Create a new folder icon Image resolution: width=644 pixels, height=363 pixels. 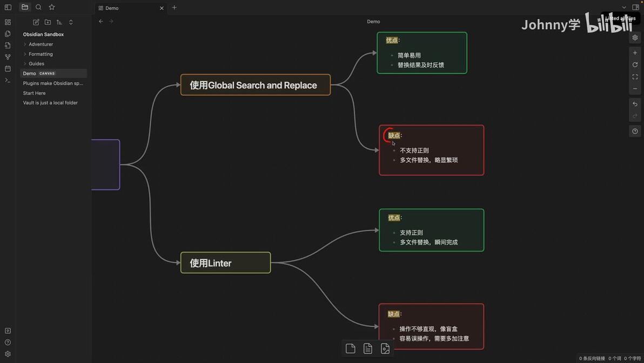tap(48, 22)
